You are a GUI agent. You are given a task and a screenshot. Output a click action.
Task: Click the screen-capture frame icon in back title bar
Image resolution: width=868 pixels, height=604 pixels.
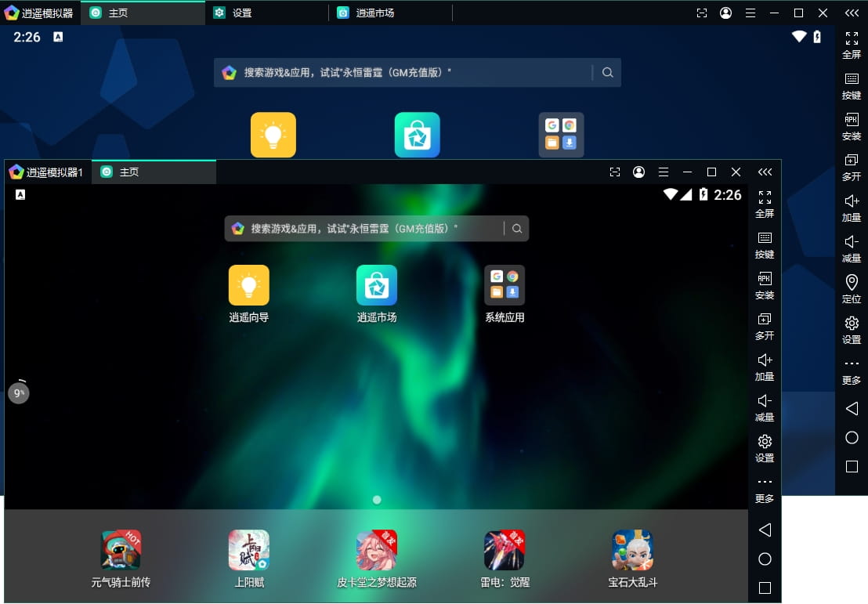click(701, 13)
